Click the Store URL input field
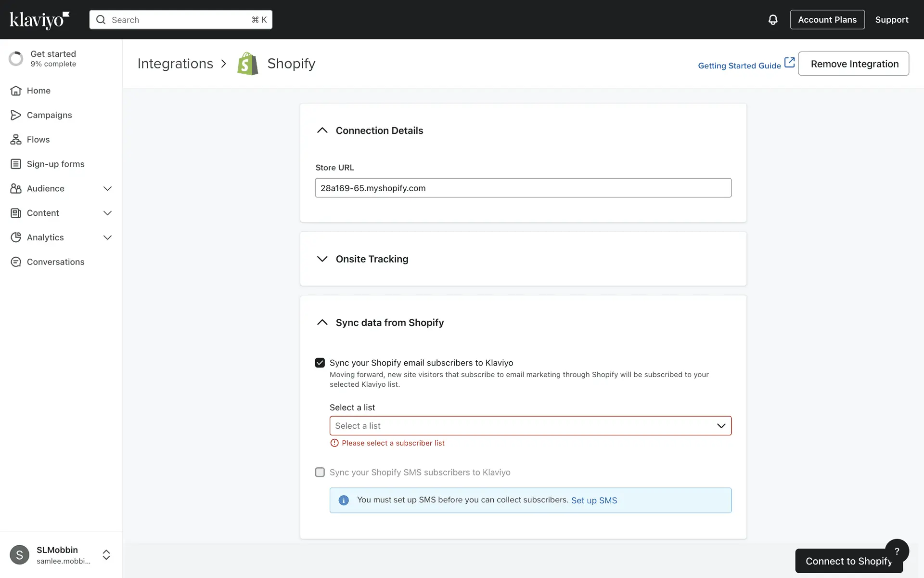This screenshot has width=924, height=578. (523, 188)
